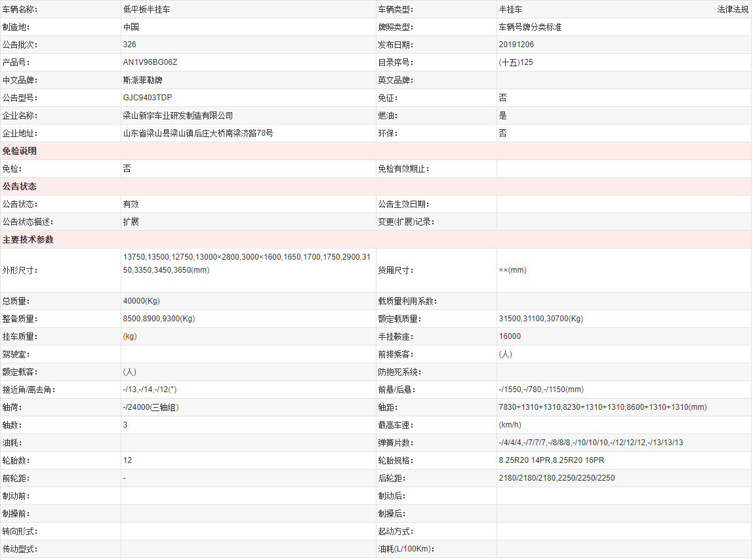Click the axle load value -/24000(三轴组)
Screen dimensions: 753x560
click(x=151, y=407)
